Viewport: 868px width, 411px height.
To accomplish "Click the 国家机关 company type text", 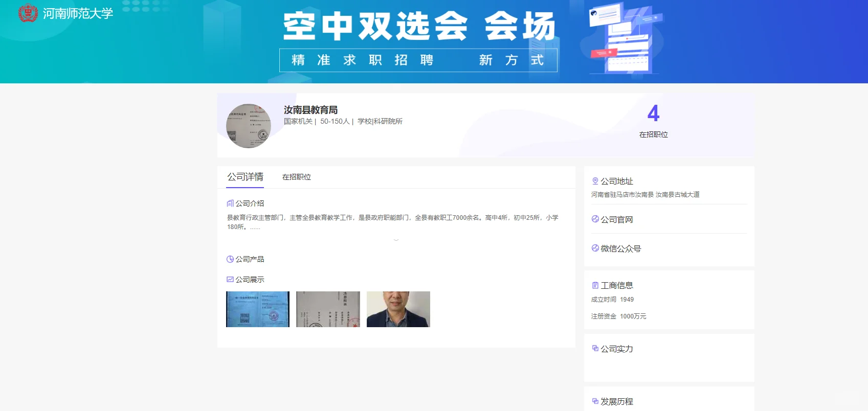I will pyautogui.click(x=298, y=121).
